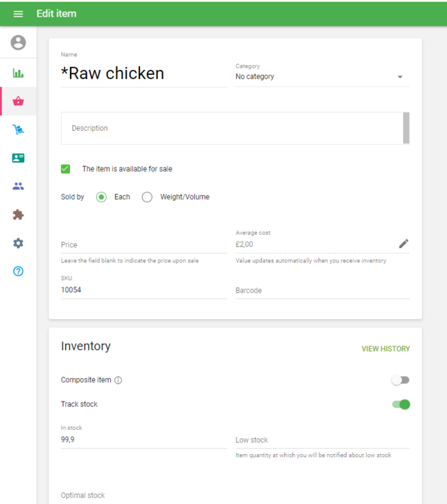Select the Each sold-by option
447x504 pixels.
click(102, 197)
